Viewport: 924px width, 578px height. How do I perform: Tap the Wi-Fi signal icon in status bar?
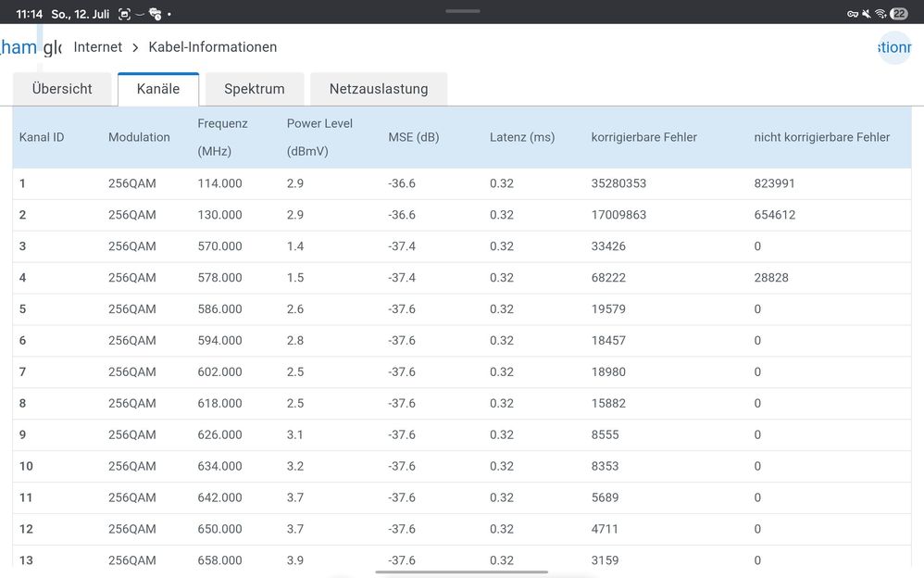click(880, 14)
